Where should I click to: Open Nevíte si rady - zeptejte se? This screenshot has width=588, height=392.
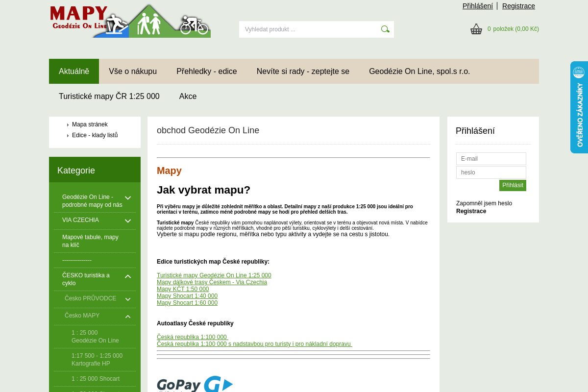[303, 71]
